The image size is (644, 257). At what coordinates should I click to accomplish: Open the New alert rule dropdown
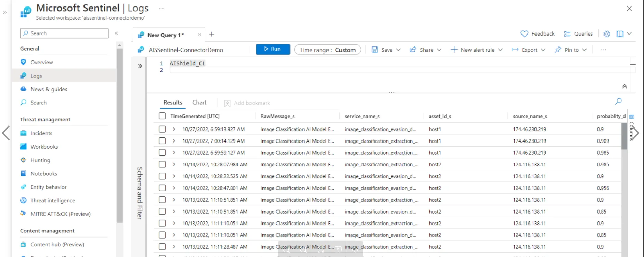click(477, 50)
